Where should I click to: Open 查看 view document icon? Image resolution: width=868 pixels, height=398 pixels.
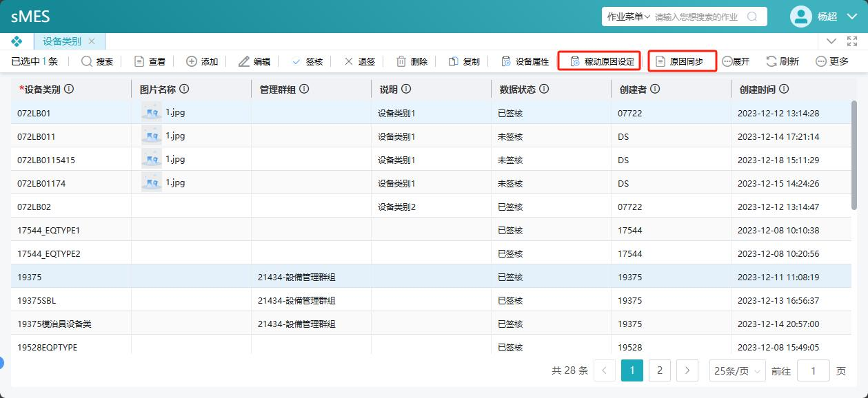pos(139,61)
